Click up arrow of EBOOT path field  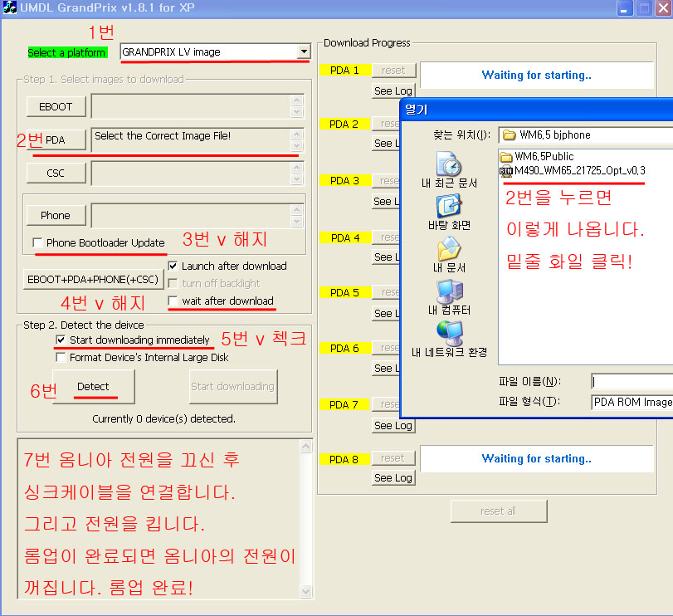[x=297, y=100]
